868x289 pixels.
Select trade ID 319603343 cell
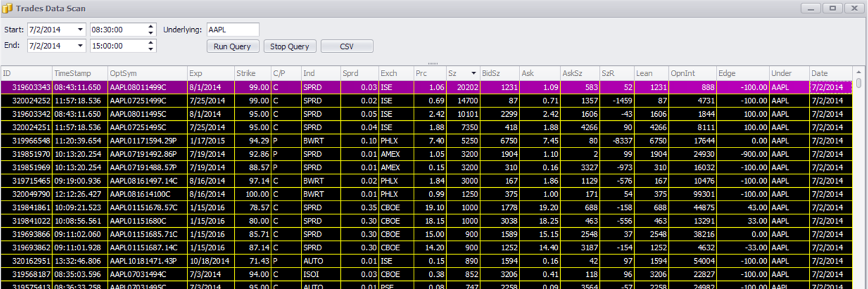coord(27,87)
